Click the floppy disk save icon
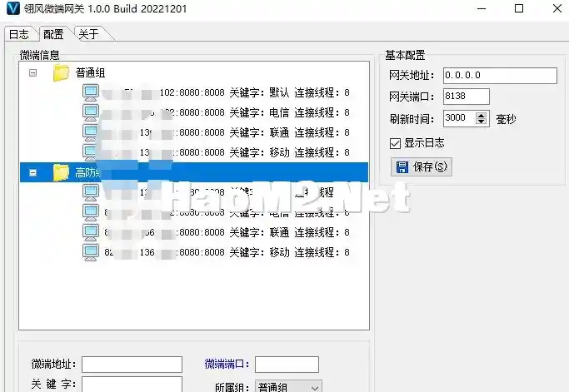The width and height of the screenshot is (569, 392). [x=402, y=166]
